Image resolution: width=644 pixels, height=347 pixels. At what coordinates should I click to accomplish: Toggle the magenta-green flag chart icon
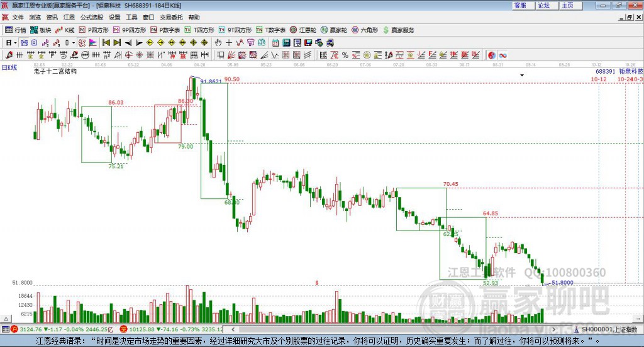93,42
